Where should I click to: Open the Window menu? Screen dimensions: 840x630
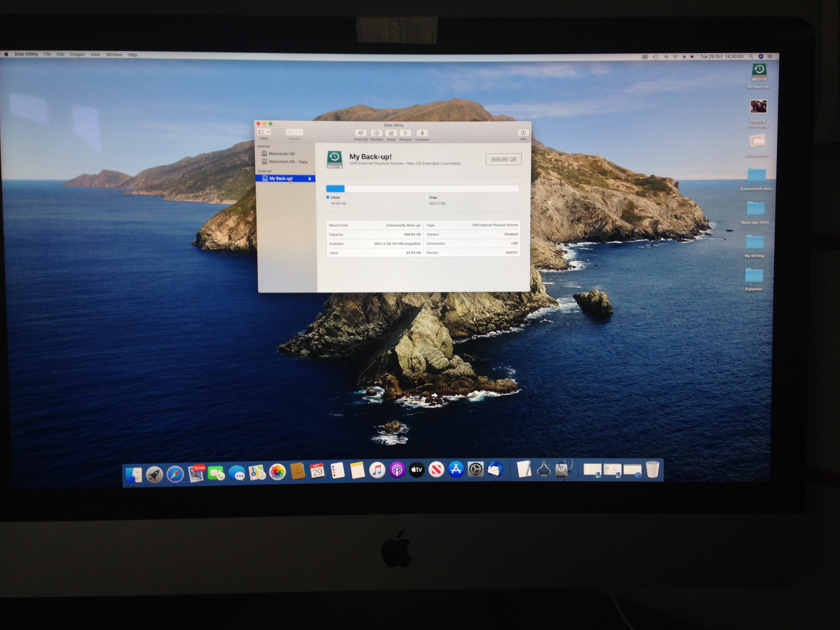click(114, 55)
